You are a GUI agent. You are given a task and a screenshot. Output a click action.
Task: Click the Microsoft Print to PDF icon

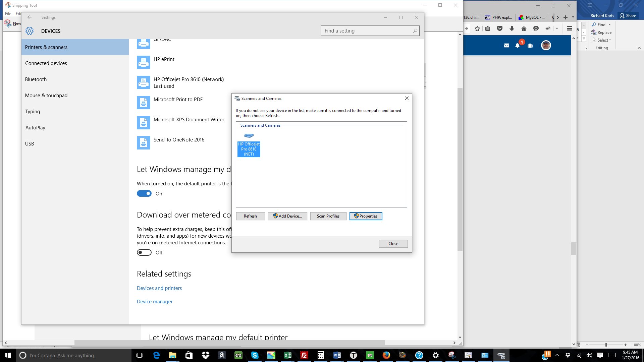144,103
